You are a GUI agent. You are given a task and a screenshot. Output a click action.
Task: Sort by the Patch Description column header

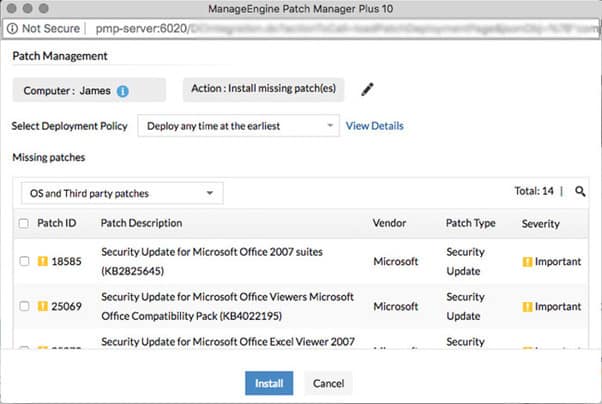pyautogui.click(x=141, y=223)
